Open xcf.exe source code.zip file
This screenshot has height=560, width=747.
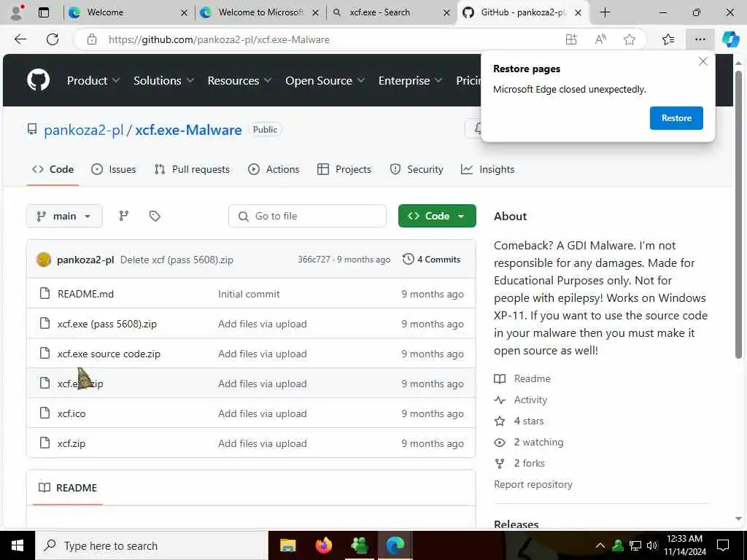pyautogui.click(x=109, y=354)
